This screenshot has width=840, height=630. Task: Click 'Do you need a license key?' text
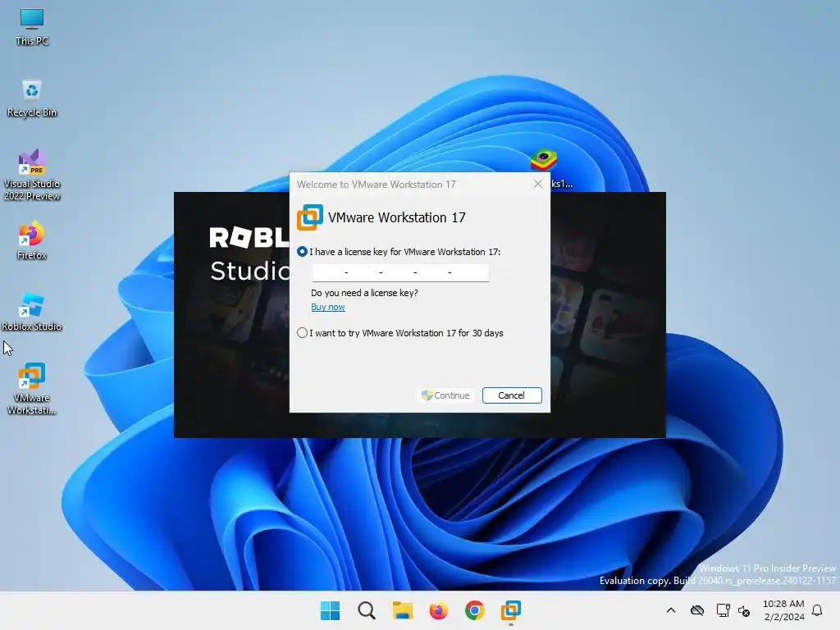pyautogui.click(x=364, y=293)
